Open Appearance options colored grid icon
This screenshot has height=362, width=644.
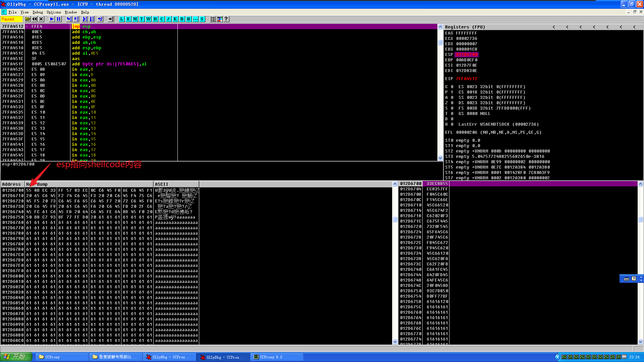point(220,19)
